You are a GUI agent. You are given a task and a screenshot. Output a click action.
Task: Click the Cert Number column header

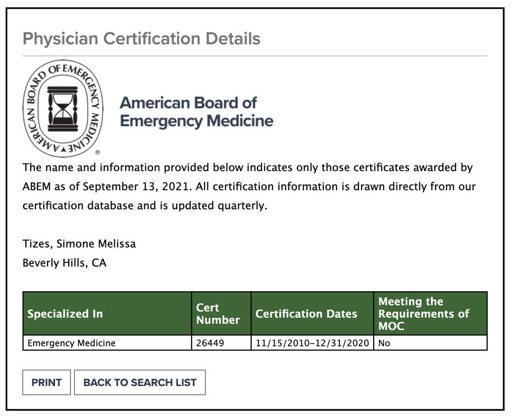click(221, 313)
